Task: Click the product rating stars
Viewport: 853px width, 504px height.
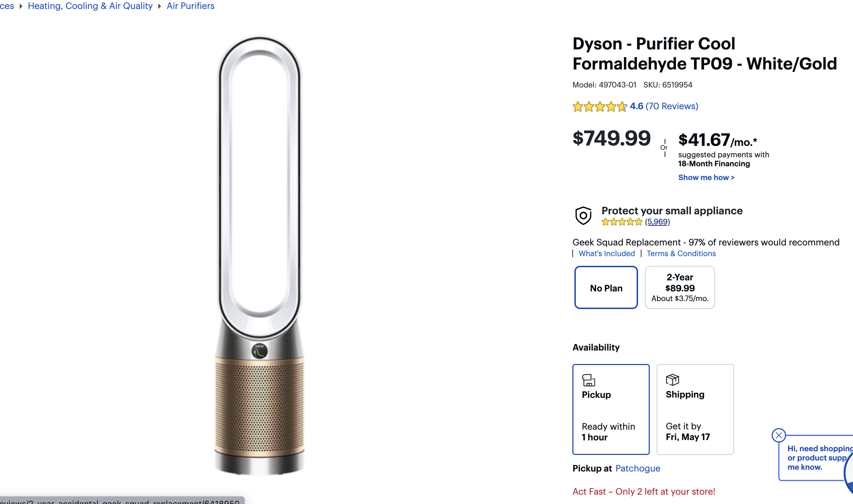Action: tap(599, 106)
